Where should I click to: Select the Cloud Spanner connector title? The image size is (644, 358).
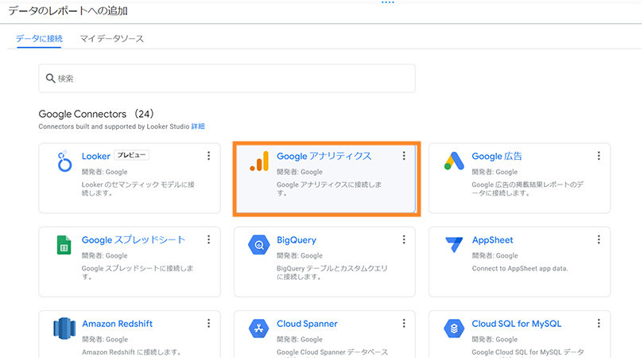click(x=307, y=324)
